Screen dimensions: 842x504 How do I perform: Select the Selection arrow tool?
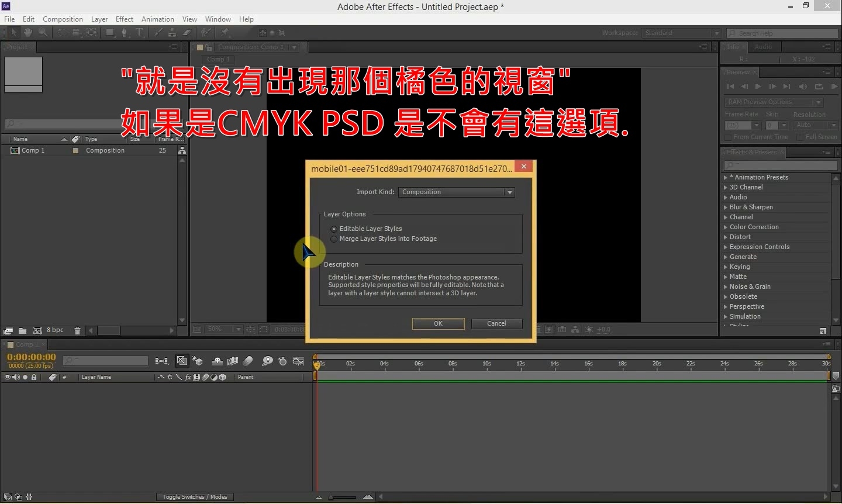click(14, 33)
